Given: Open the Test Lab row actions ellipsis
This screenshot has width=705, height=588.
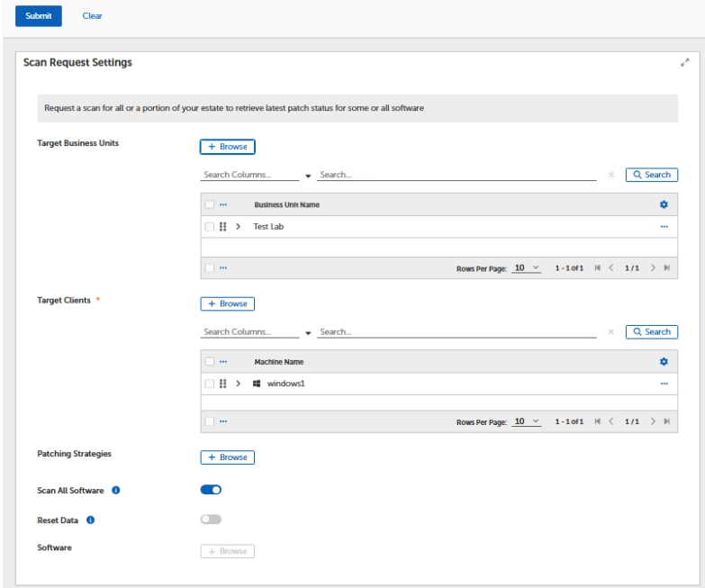Looking at the screenshot, I should [x=664, y=227].
